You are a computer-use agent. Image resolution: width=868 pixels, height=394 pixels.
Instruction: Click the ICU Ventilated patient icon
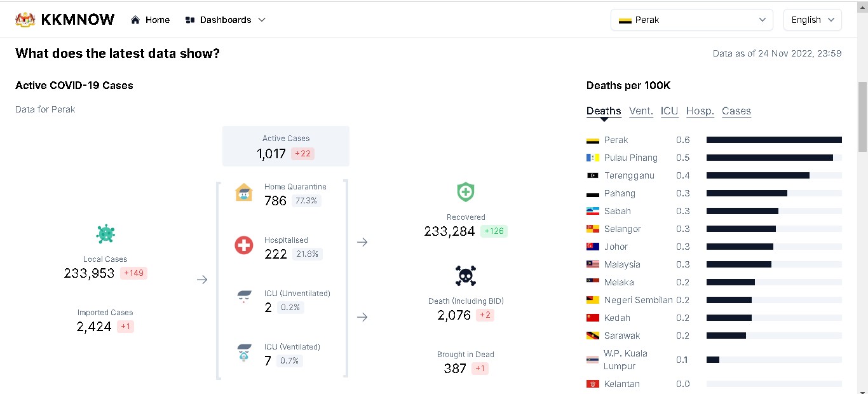point(244,353)
